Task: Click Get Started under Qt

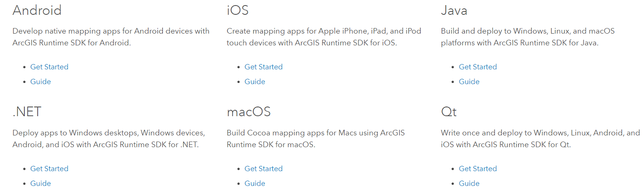Action: [x=477, y=169]
